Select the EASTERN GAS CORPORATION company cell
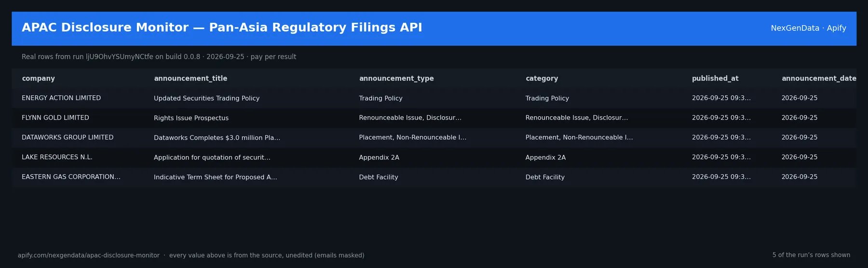 pyautogui.click(x=71, y=177)
